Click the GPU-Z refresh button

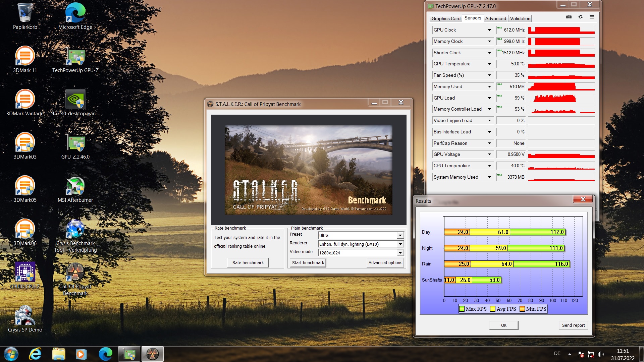581,18
